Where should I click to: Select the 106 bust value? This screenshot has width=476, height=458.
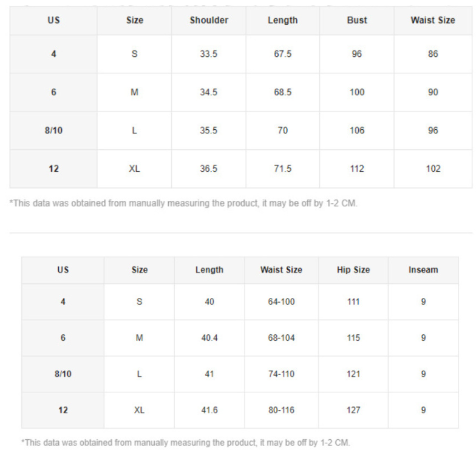click(x=357, y=130)
